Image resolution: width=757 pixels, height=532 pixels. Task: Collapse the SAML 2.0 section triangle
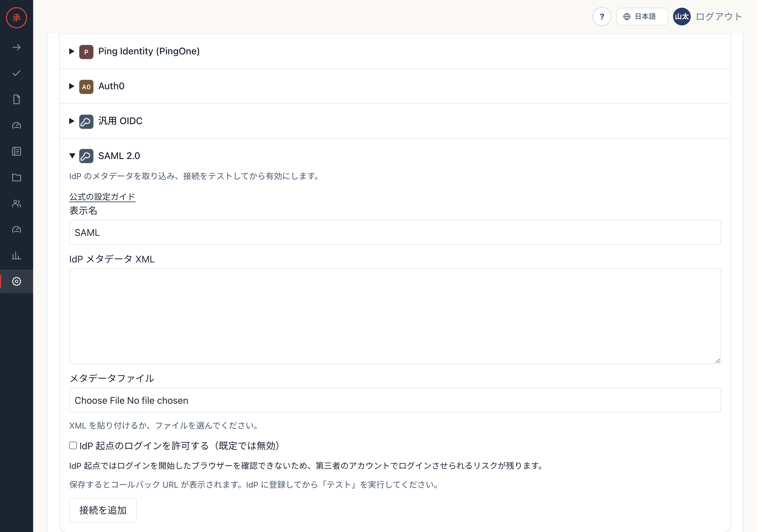[x=72, y=155]
